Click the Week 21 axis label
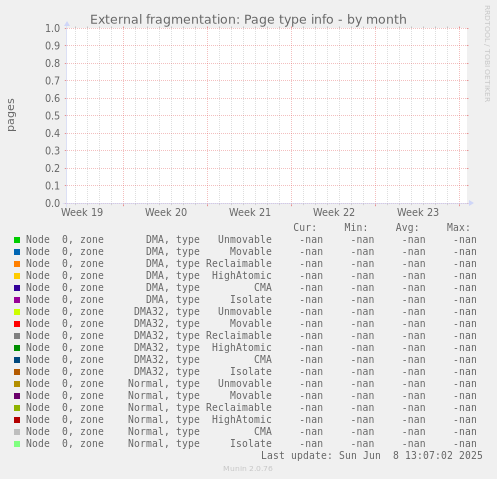497x479 pixels. tap(250, 212)
